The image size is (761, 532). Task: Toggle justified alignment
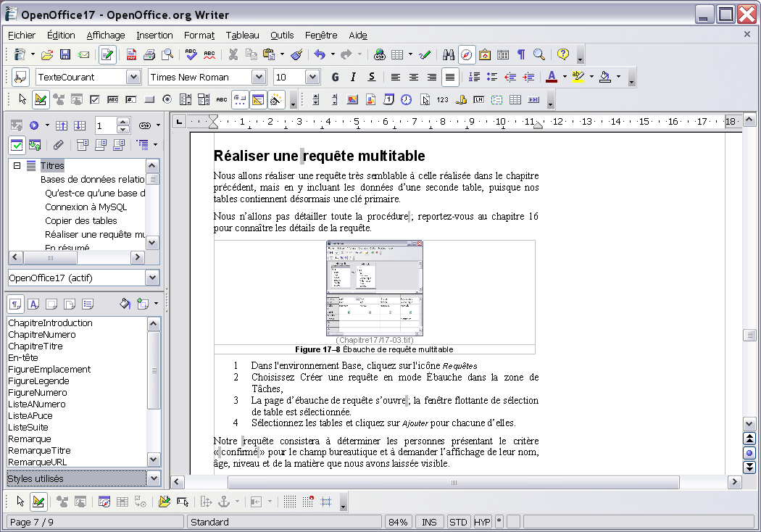pos(450,77)
